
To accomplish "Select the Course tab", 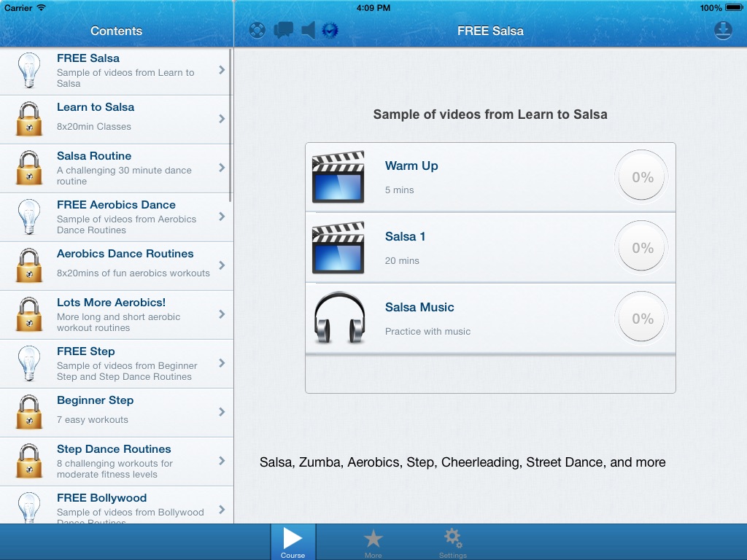I will pos(293,543).
